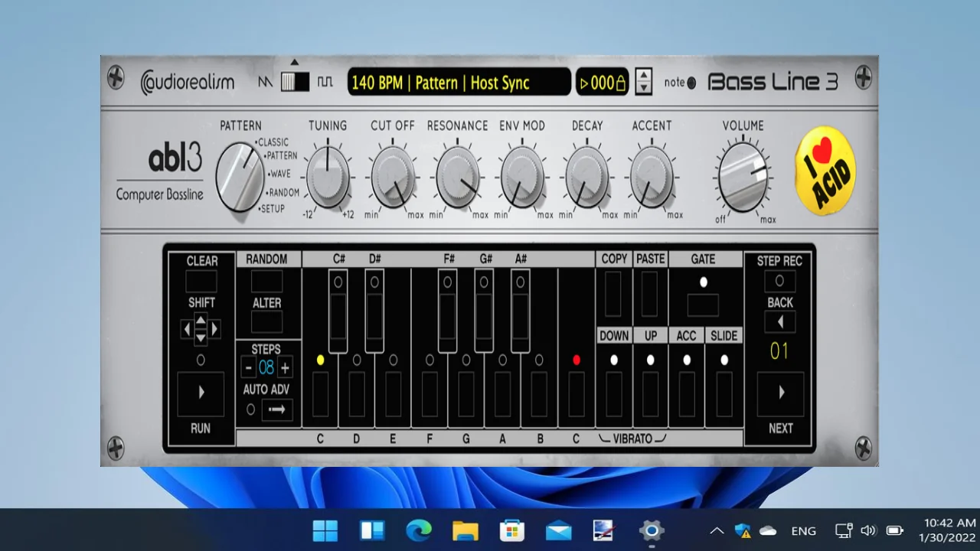Toggle the Down octave button
Screen dimensions: 980x551
(x=614, y=394)
